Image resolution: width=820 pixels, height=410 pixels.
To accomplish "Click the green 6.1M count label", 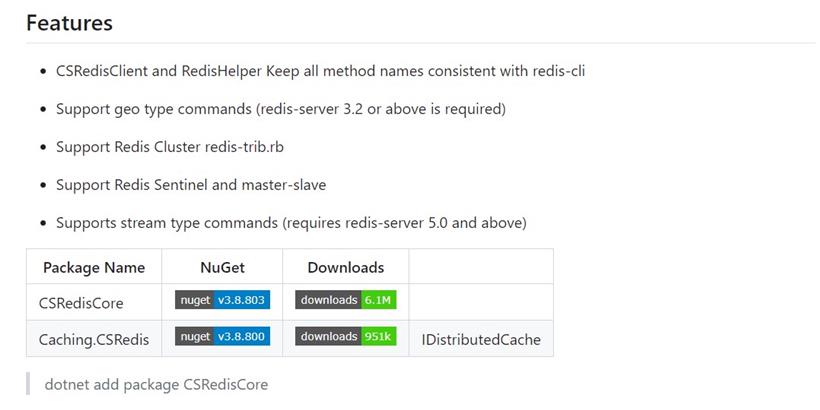I will tap(379, 300).
